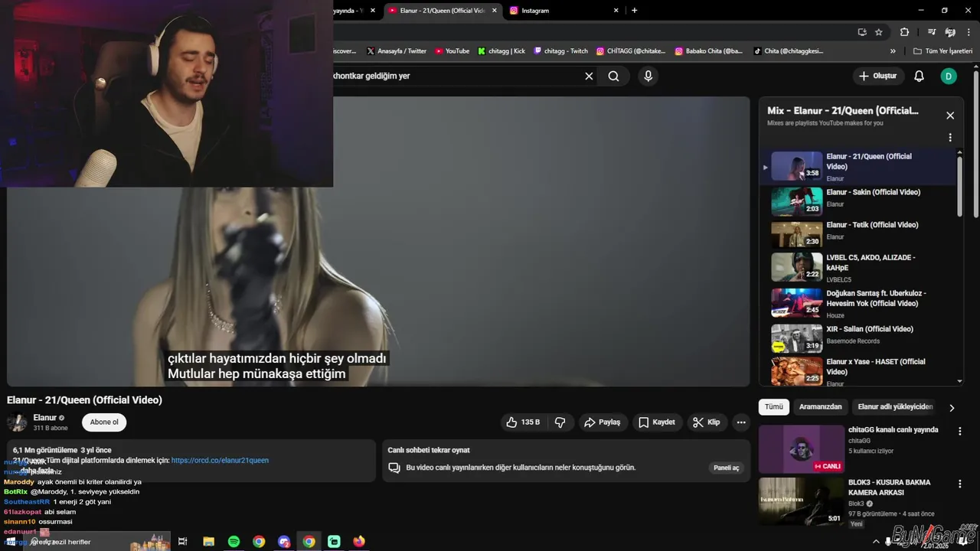Open chitagg - Twitch bookmark
The image size is (980, 551).
pyautogui.click(x=560, y=51)
